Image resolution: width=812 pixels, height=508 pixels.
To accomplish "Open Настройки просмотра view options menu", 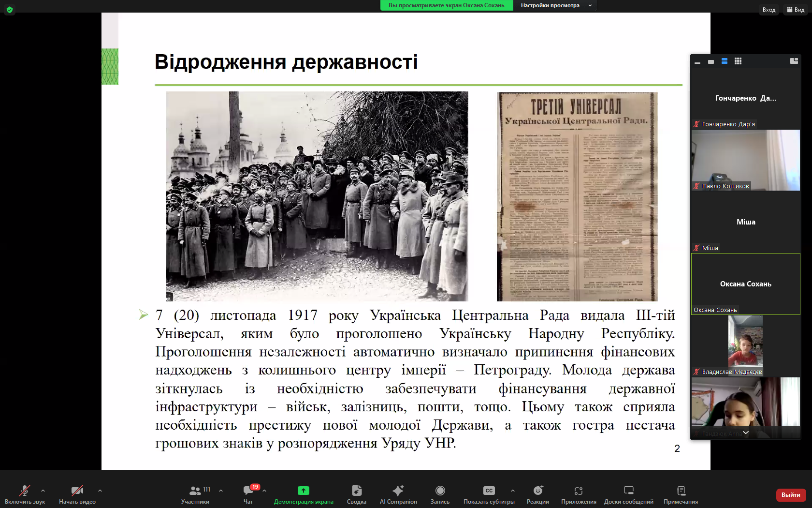I will tap(555, 5).
